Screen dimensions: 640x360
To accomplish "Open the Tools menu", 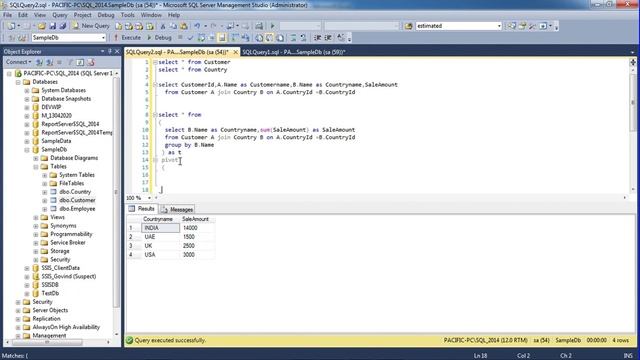I will click(x=127, y=15).
